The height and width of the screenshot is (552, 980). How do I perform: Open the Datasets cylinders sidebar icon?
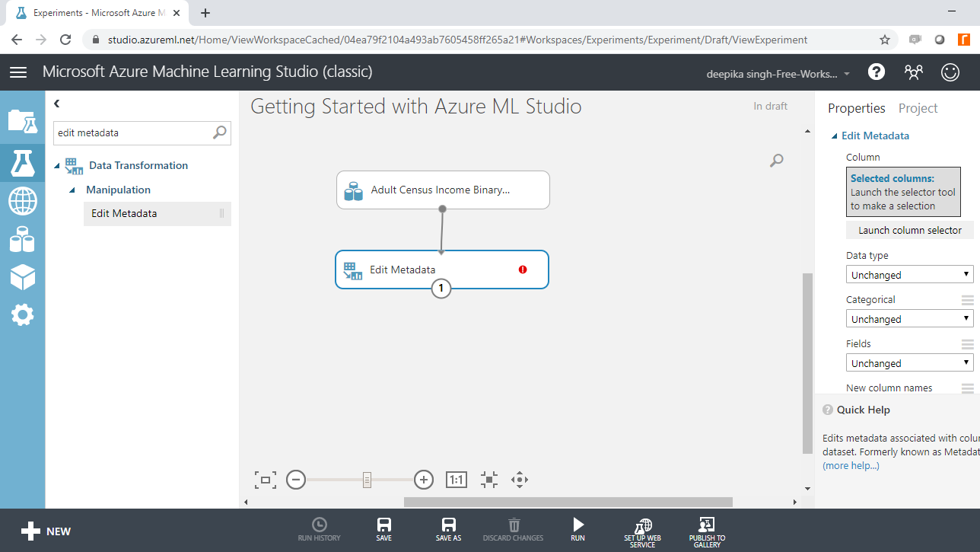[22, 241]
